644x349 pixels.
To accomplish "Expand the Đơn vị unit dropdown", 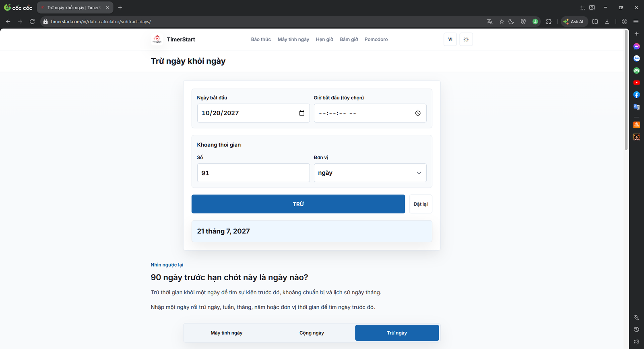I will [x=370, y=173].
